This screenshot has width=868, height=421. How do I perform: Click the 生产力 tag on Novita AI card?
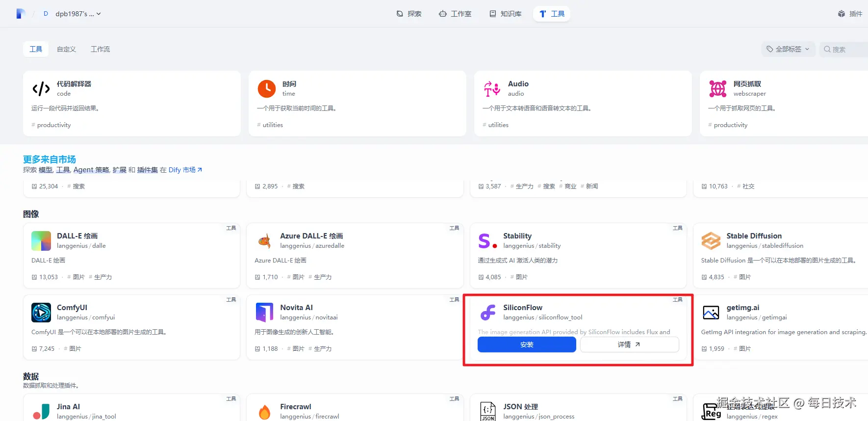(320, 349)
